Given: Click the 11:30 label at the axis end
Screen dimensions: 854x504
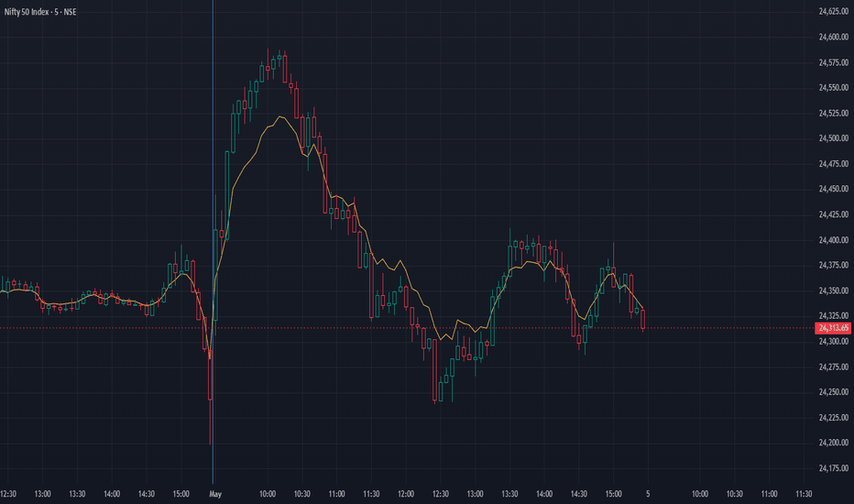Looking at the screenshot, I should coord(804,494).
